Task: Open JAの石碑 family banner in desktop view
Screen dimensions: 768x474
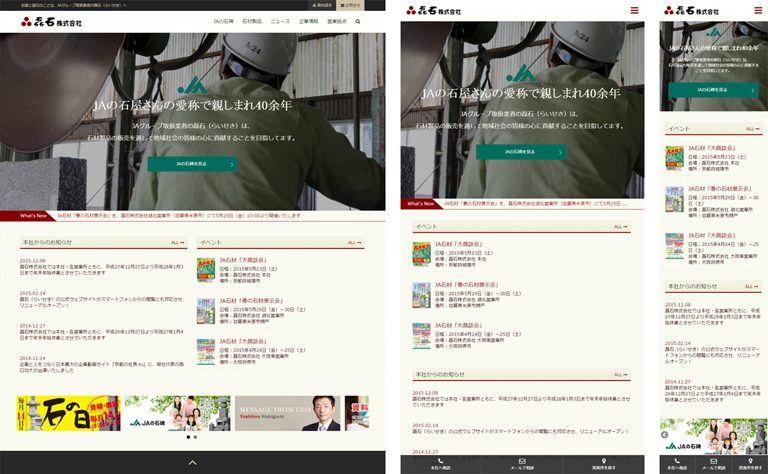Action: [177, 413]
